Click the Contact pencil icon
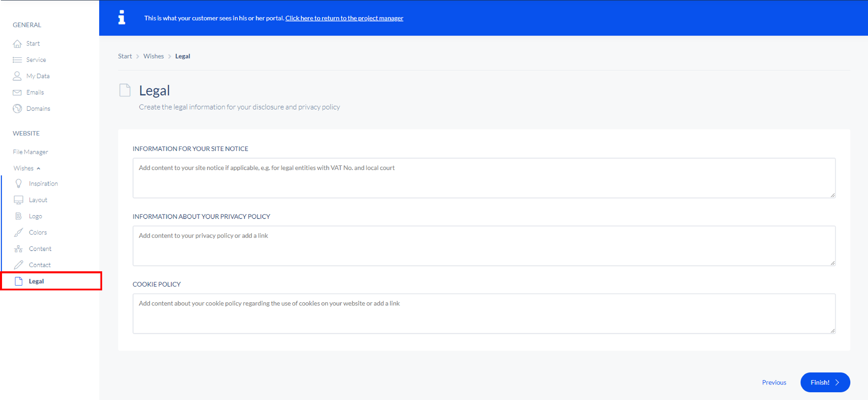The image size is (868, 400). [19, 265]
